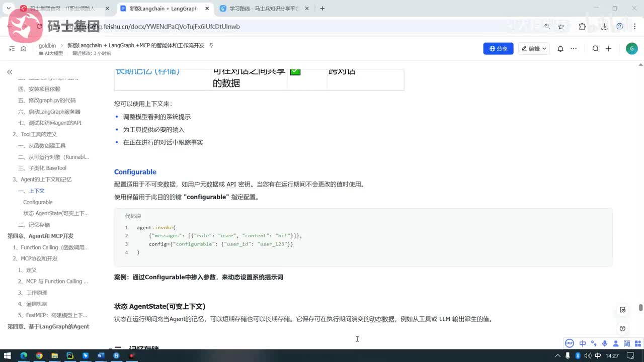
Task: Select 三、子类化 BaseTool in outline
Action: (x=42, y=168)
